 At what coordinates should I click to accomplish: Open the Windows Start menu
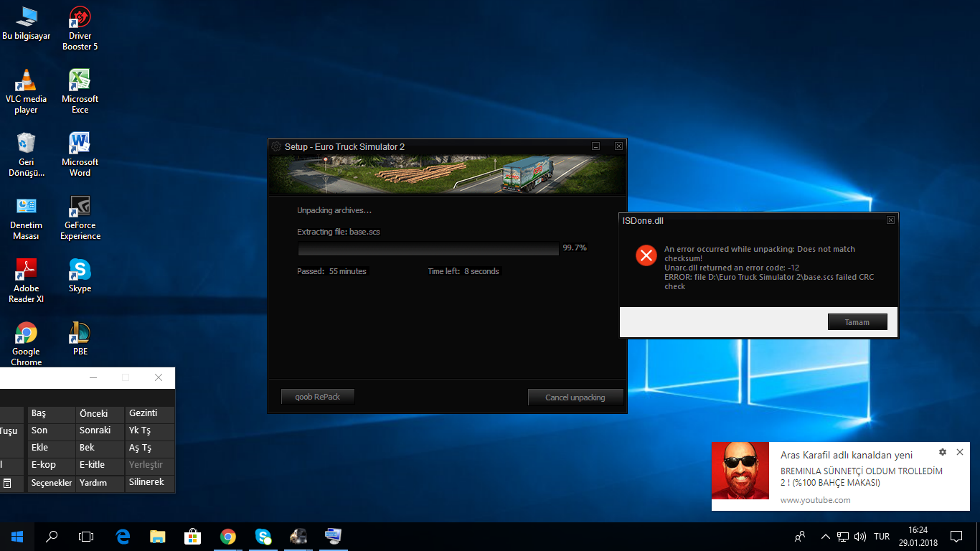tap(17, 537)
